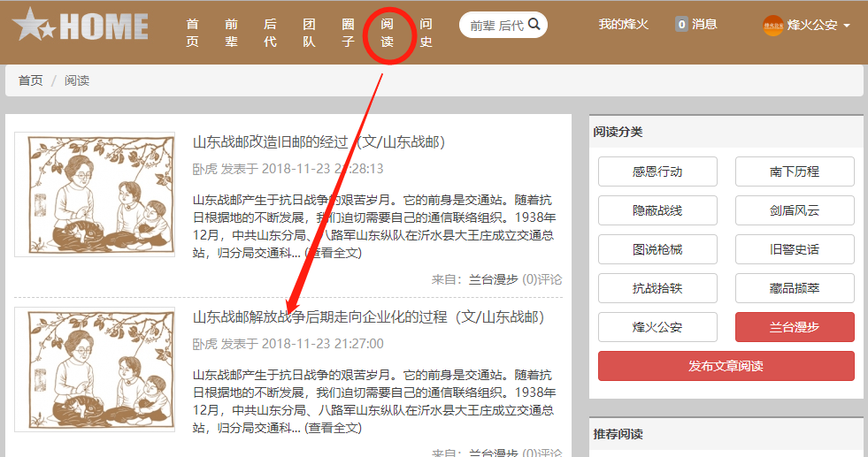The height and width of the screenshot is (457, 868).
Task: Choose the 图说枪械 category button
Action: click(x=657, y=249)
